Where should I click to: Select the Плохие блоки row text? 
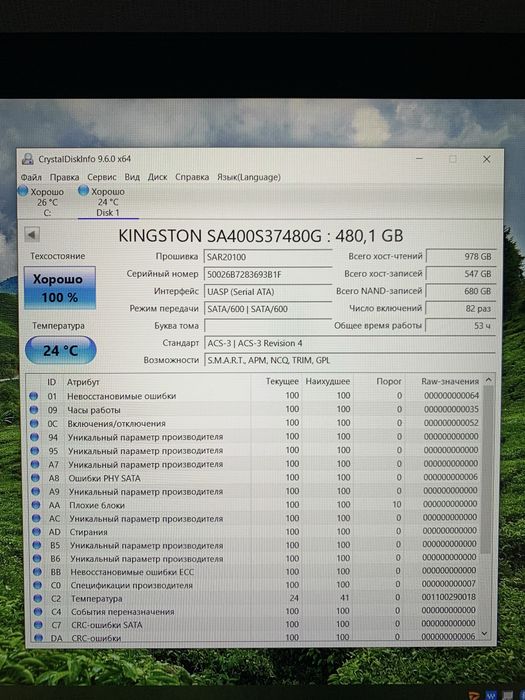[97, 505]
